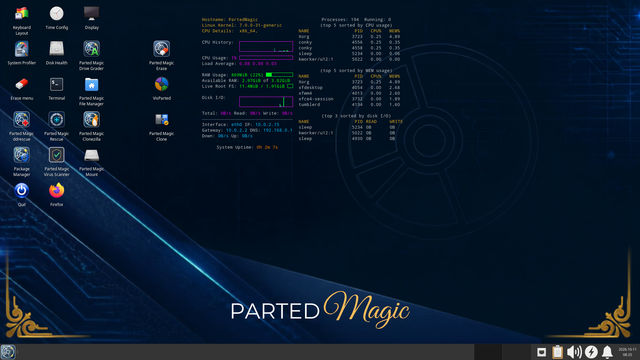
Task: Launch VisParted partition editor
Action: 162,84
